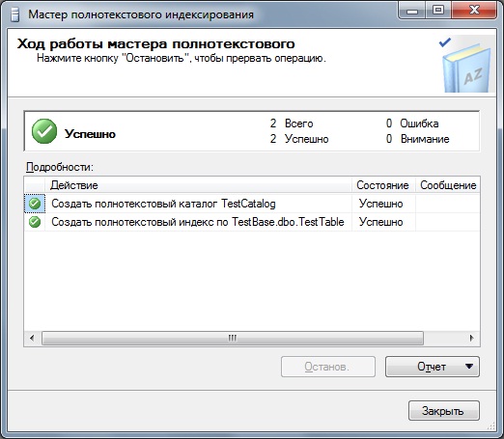Click the Отчет button

(x=433, y=367)
